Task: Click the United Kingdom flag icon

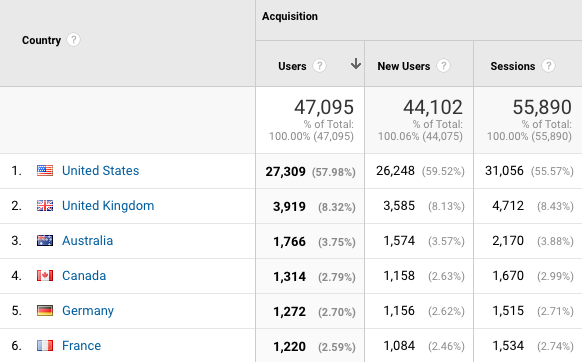Action: tap(45, 205)
